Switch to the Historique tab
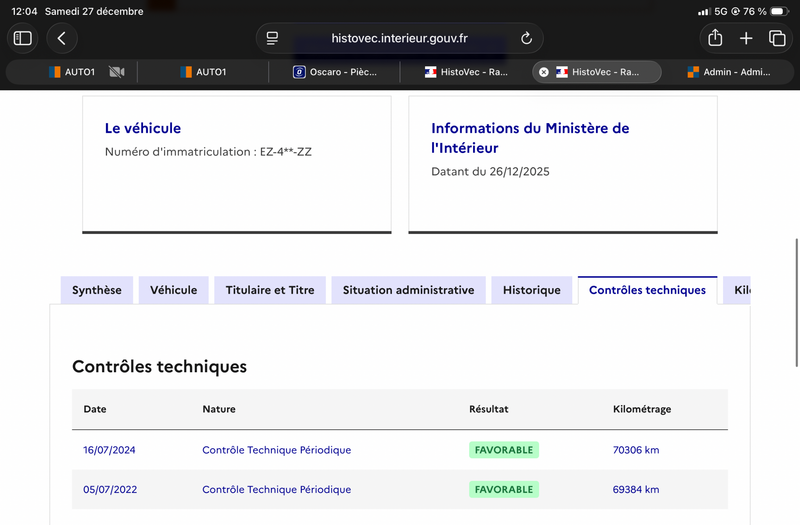Viewport: 800px width, 525px height. (x=532, y=290)
